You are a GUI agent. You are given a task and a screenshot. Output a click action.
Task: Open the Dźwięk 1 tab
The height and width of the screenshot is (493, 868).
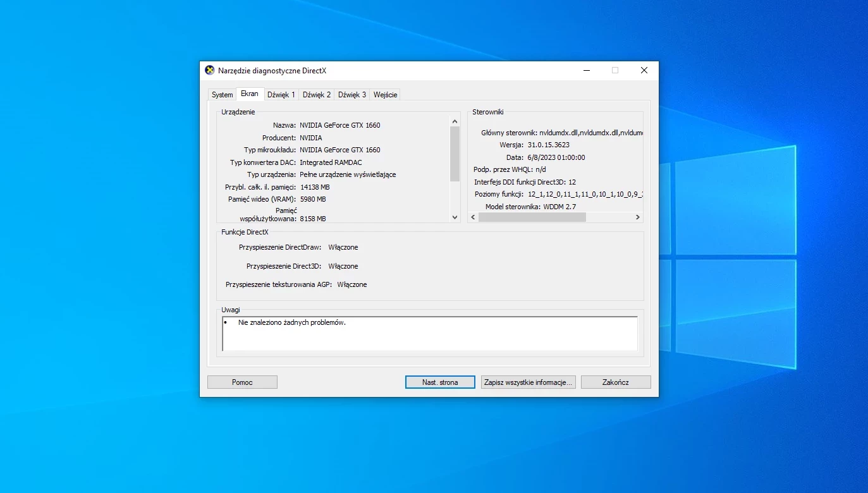pyautogui.click(x=281, y=95)
